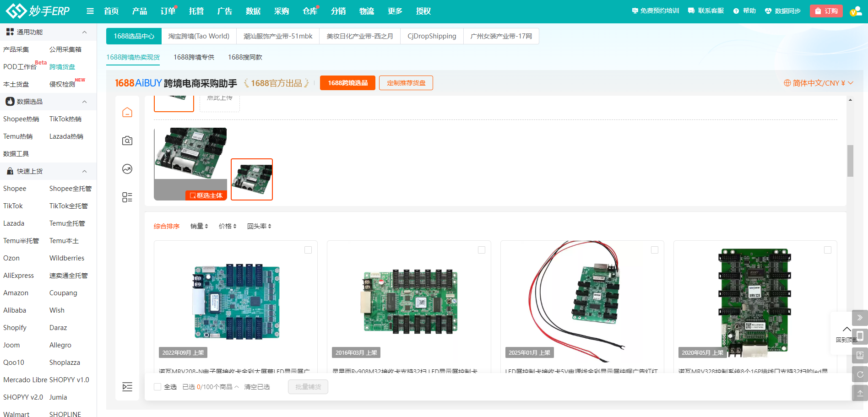The height and width of the screenshot is (417, 868).
Task: Switch to 1688跨境专供 sub-tab
Action: (x=194, y=57)
